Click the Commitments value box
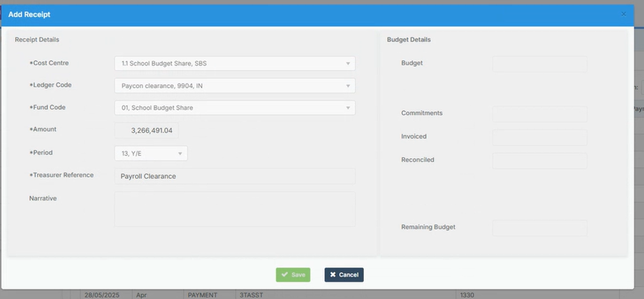644x299 pixels. pyautogui.click(x=539, y=114)
